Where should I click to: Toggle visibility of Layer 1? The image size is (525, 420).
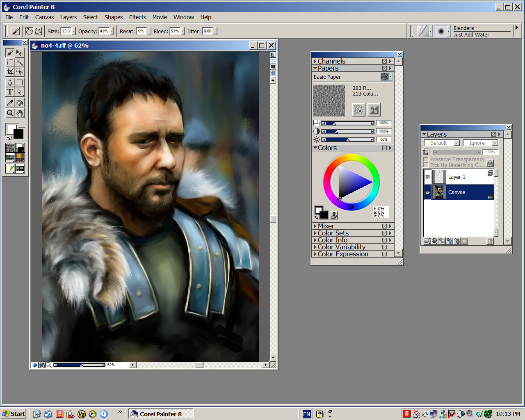(427, 177)
